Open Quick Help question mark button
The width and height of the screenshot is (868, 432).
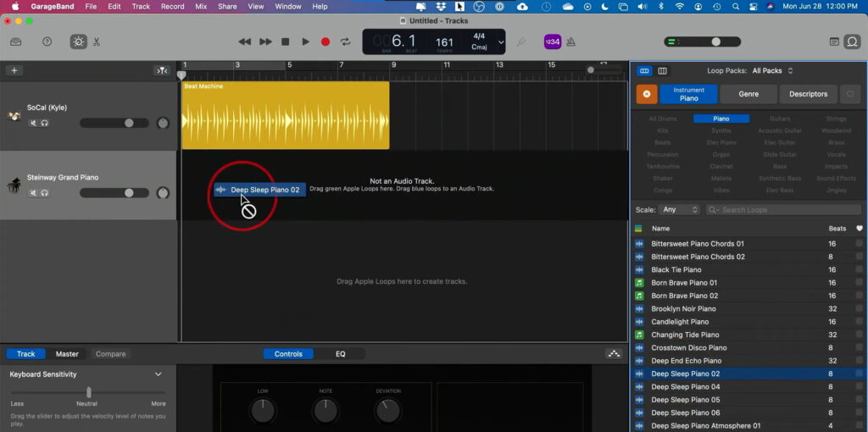[x=47, y=42]
